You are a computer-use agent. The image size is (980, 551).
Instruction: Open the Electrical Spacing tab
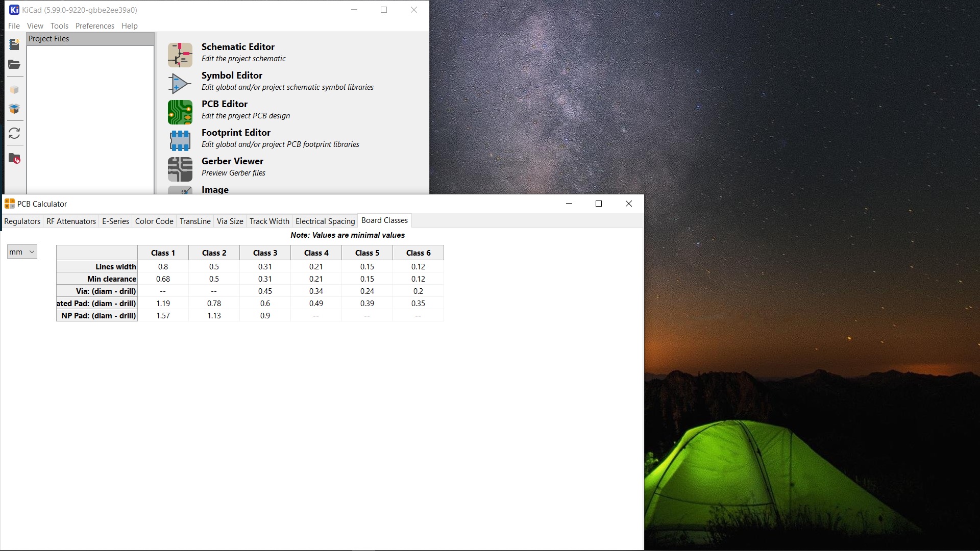click(325, 221)
